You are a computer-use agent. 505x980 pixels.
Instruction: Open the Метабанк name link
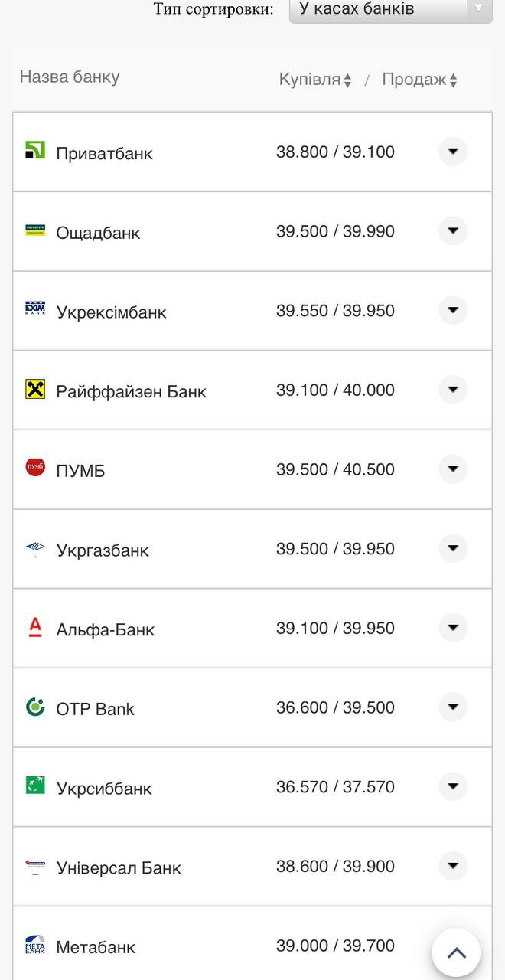click(96, 947)
